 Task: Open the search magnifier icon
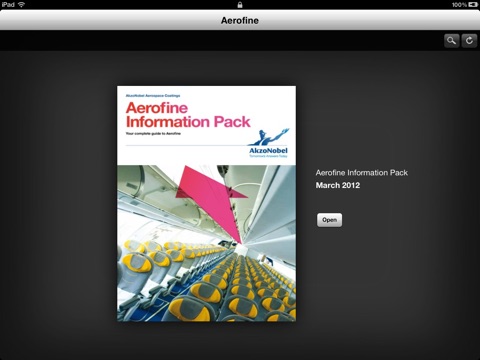452,41
